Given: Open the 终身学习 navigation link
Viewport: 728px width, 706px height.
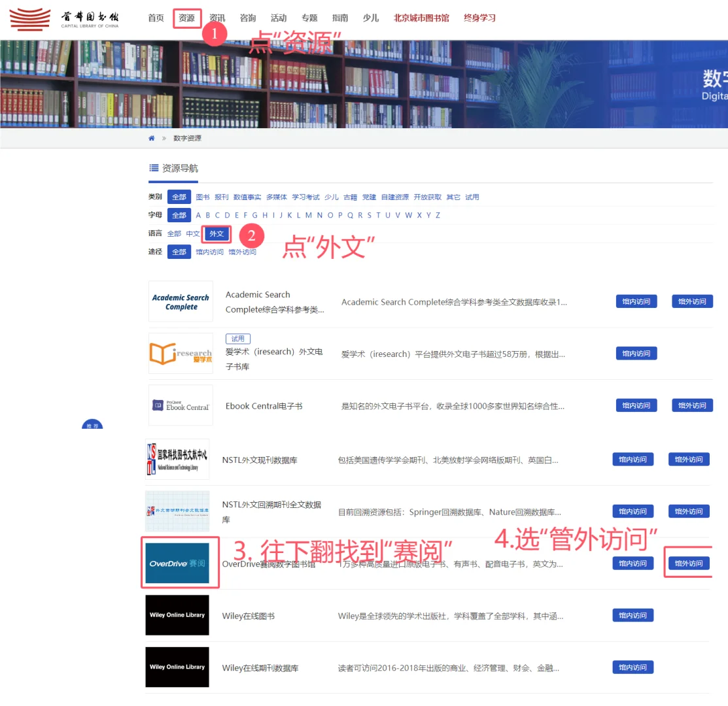Looking at the screenshot, I should pos(479,18).
